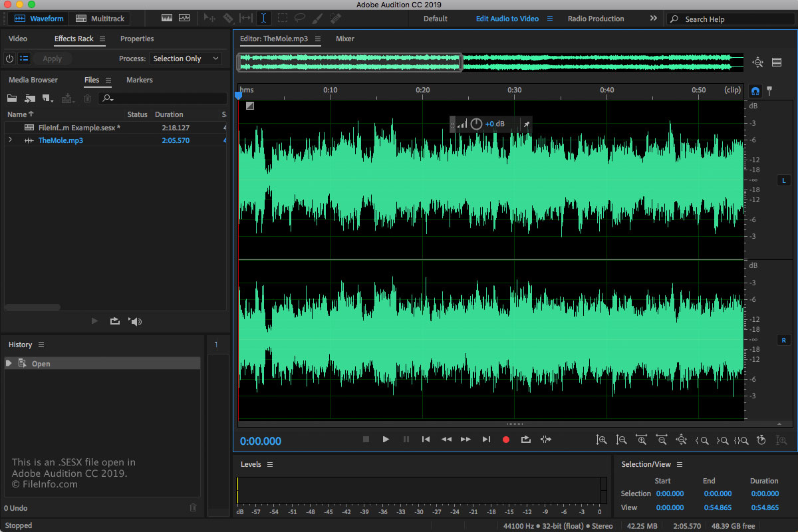Select the Spot Healing Brush tool
This screenshot has height=532, width=798.
pyautogui.click(x=335, y=18)
